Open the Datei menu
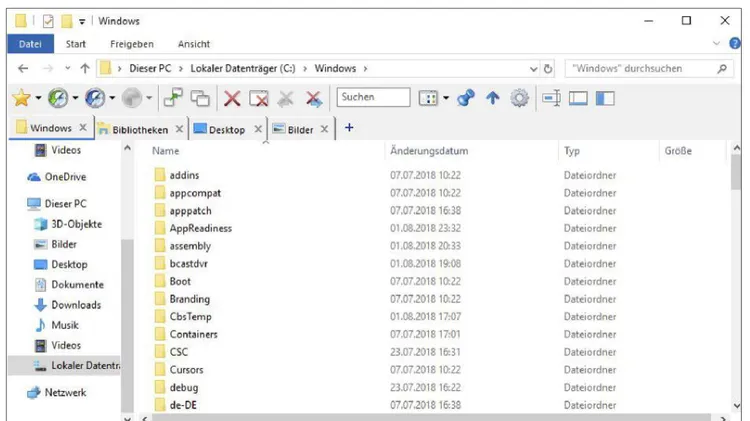 (x=30, y=44)
